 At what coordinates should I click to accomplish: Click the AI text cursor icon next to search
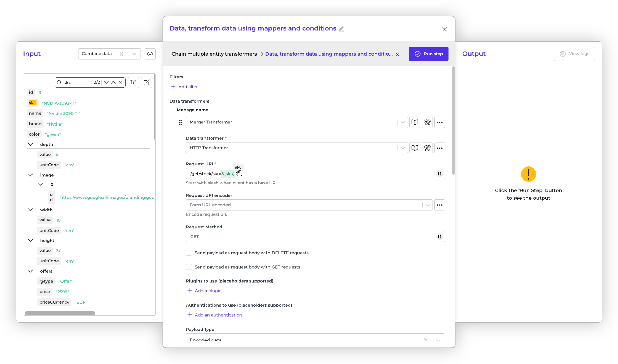coord(133,82)
